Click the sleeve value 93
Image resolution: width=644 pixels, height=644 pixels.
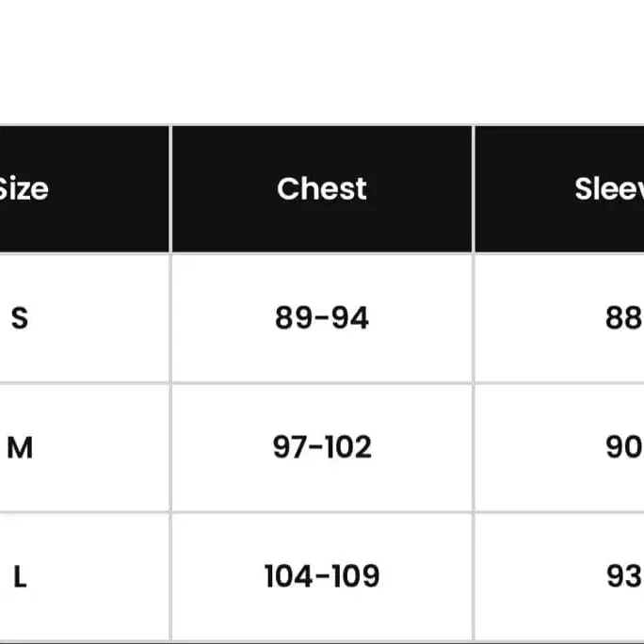tap(622, 576)
